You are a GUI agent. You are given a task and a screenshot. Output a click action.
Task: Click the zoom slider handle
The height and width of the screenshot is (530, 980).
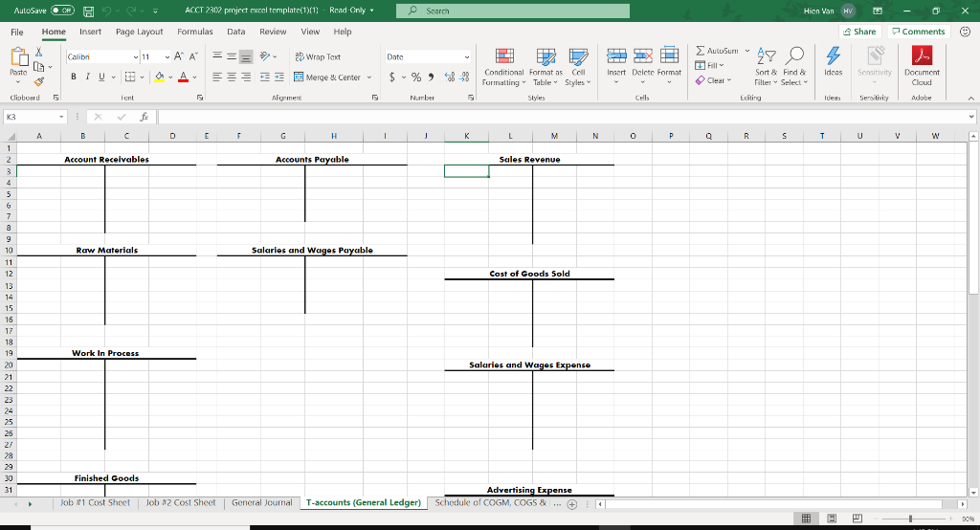click(x=910, y=519)
